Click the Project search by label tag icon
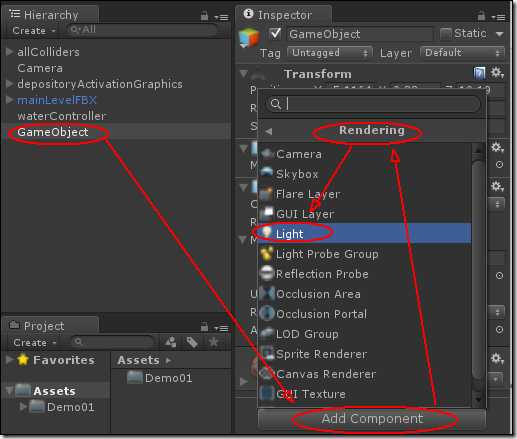Screen dimensions: 517x439 click(x=192, y=342)
